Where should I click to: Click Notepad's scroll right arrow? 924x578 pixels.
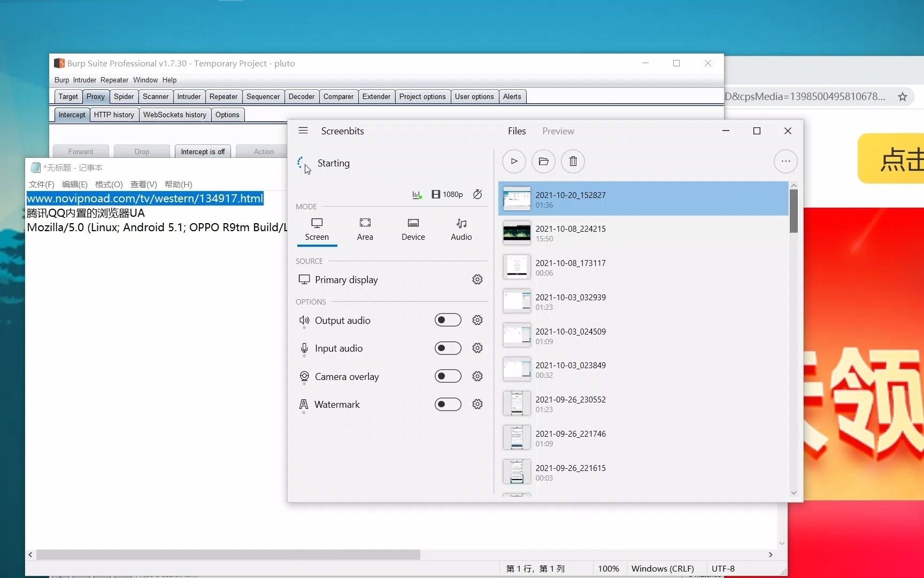point(771,554)
